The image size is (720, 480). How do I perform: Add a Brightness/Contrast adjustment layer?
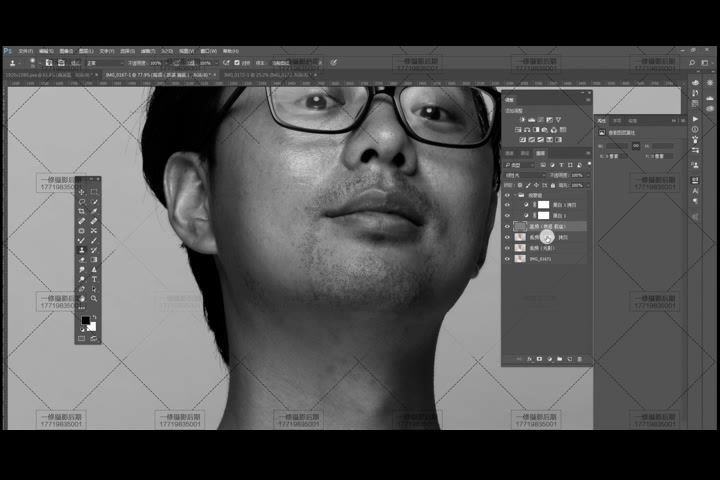[x=523, y=120]
